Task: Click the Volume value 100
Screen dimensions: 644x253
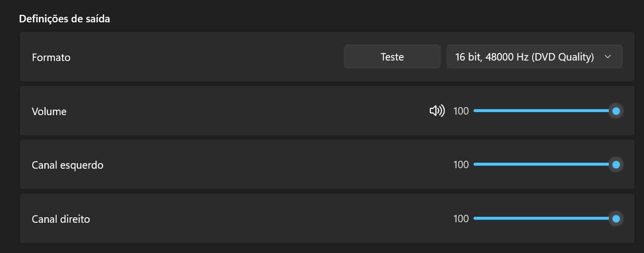Action: [x=461, y=111]
